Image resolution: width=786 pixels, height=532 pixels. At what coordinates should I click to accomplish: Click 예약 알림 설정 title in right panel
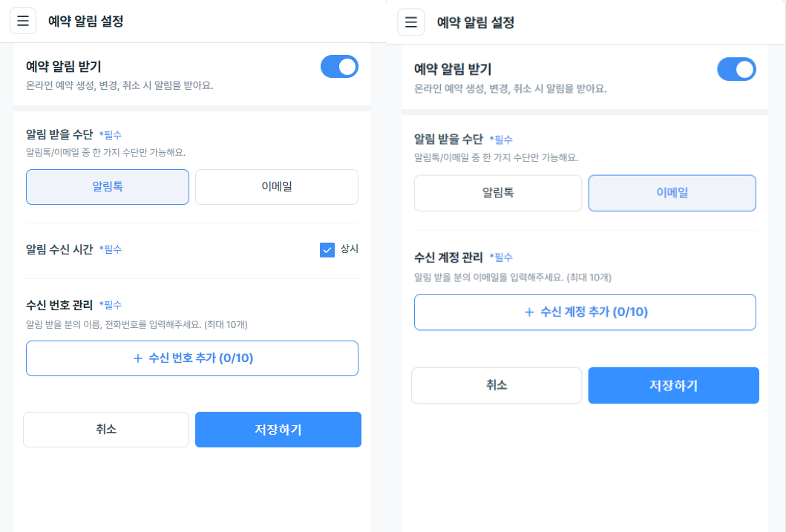[x=476, y=22]
